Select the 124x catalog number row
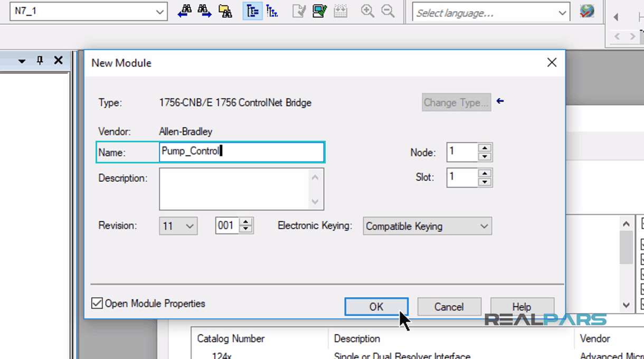Screen dimensions: 644x359 tap(221, 356)
